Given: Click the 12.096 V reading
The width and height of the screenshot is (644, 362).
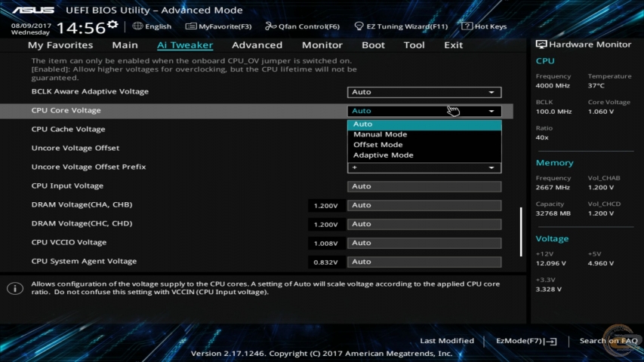Looking at the screenshot, I should (551, 263).
